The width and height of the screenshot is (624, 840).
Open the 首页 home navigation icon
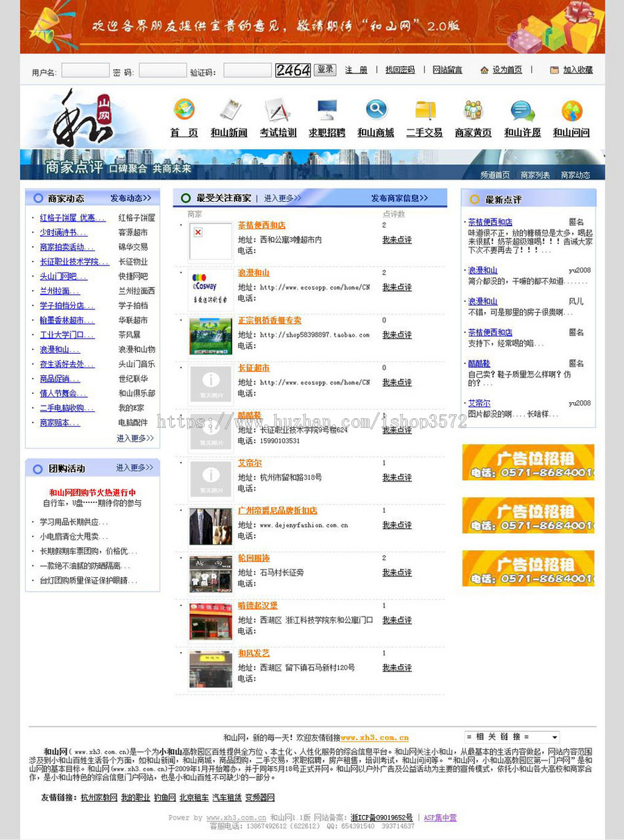tap(184, 110)
